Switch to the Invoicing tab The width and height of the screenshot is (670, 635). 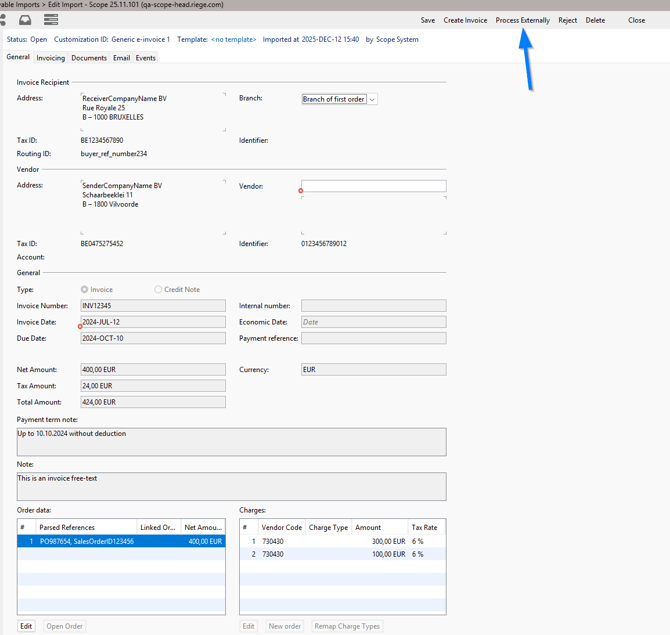pyautogui.click(x=50, y=58)
